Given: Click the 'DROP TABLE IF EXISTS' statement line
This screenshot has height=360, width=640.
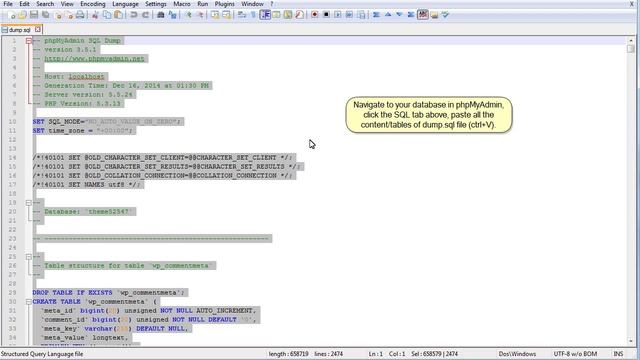Looking at the screenshot, I should coord(109,293).
